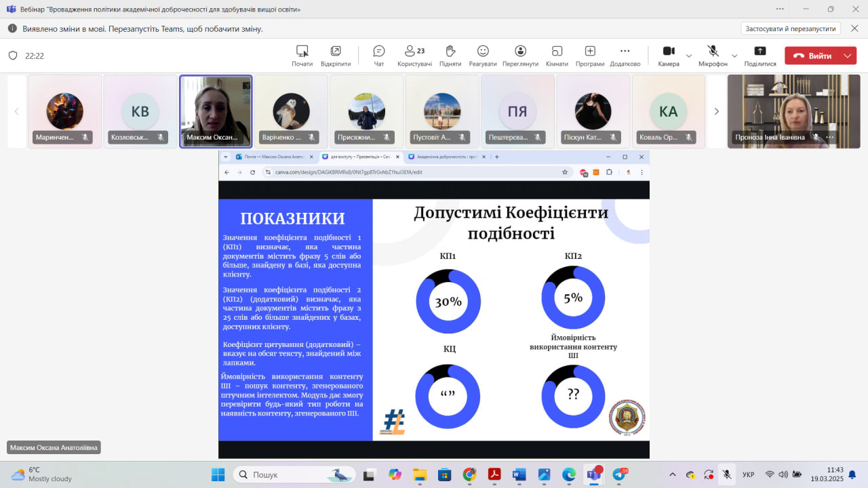868x488 pixels.
Task: Open More (Додатково) menu
Action: coord(625,56)
